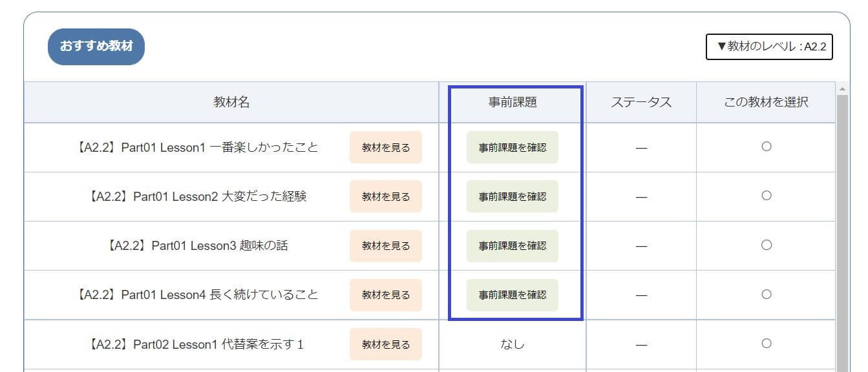Open 事前課題を確認 for Part01 Lesson2
Image resolution: width=868 pixels, height=372 pixels.
[513, 196]
